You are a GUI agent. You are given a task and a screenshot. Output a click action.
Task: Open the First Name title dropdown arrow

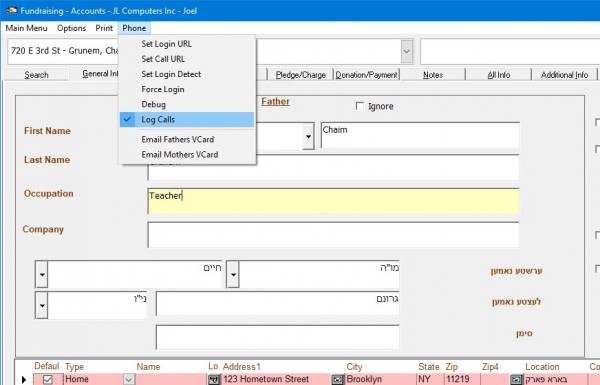pos(308,136)
